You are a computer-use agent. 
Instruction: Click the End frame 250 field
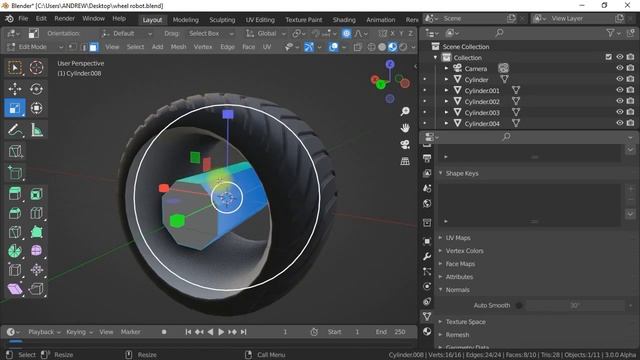(391, 332)
